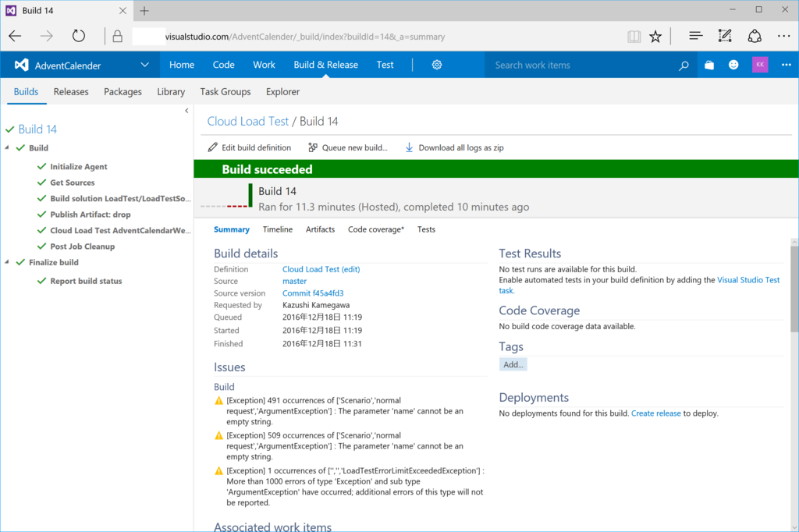Open the AdventCalender project dropdown

(144, 65)
